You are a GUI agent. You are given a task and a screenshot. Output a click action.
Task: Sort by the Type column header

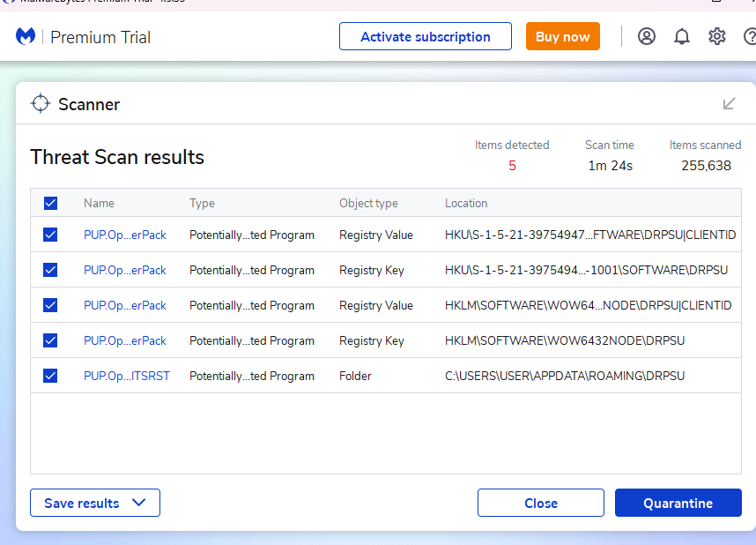202,203
